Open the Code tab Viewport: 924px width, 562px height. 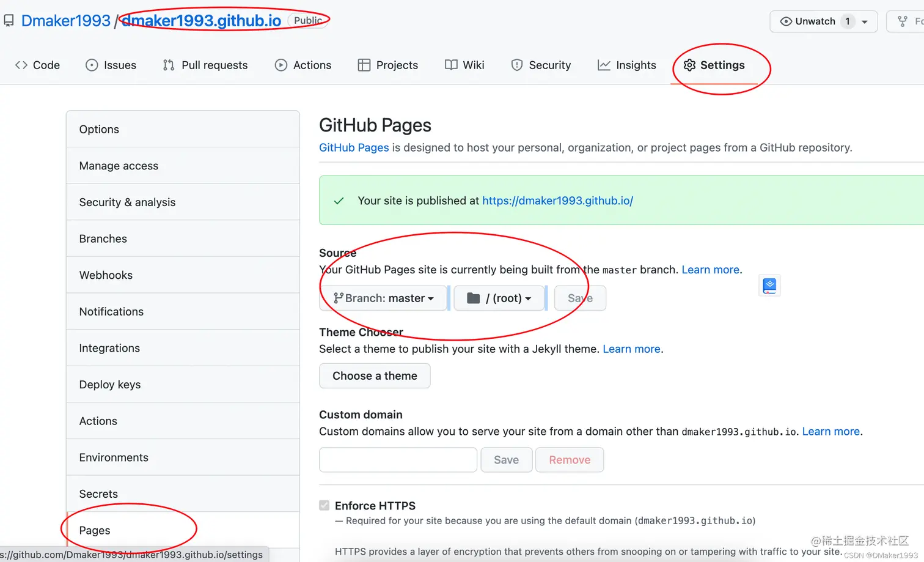(x=37, y=65)
